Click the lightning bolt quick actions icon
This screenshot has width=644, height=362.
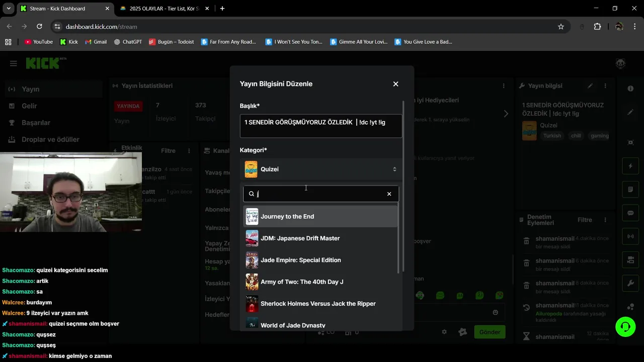coord(630,166)
